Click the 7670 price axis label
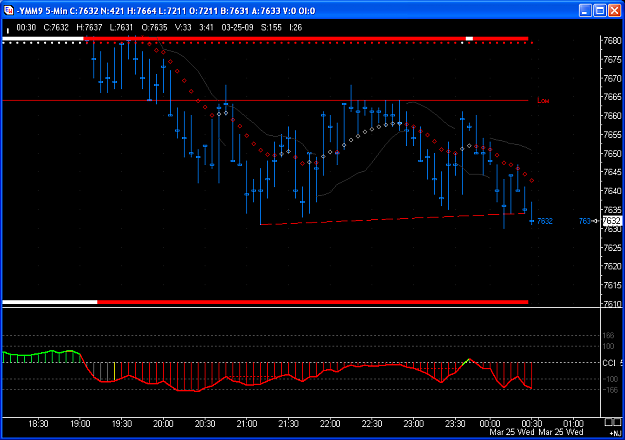The height and width of the screenshot is (440, 625). [612, 78]
